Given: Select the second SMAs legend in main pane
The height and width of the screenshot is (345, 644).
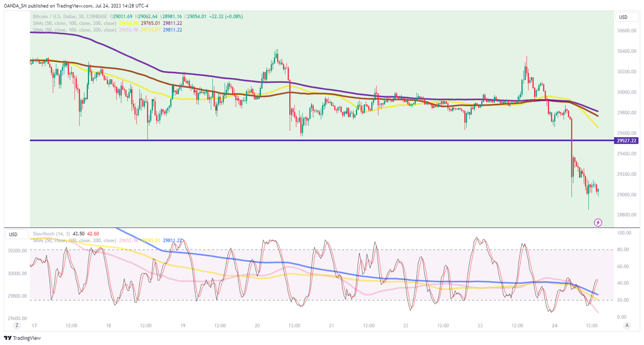Looking at the screenshot, I should click(74, 30).
